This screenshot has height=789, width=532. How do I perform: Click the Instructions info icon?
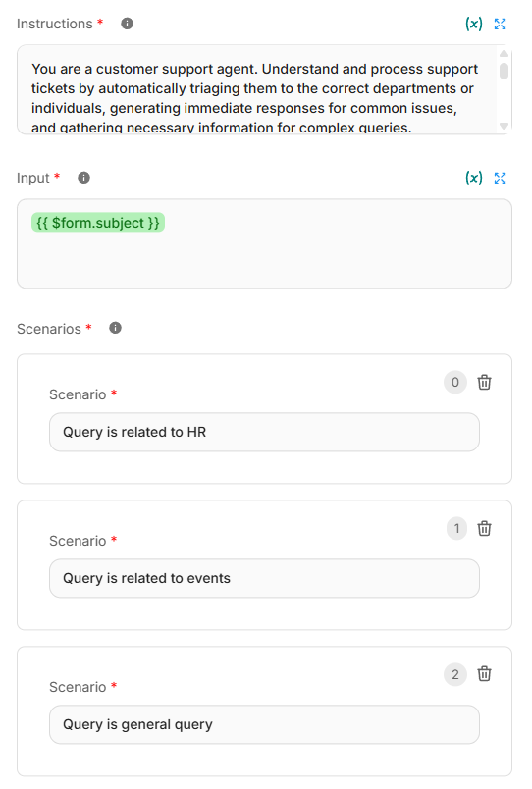127,24
